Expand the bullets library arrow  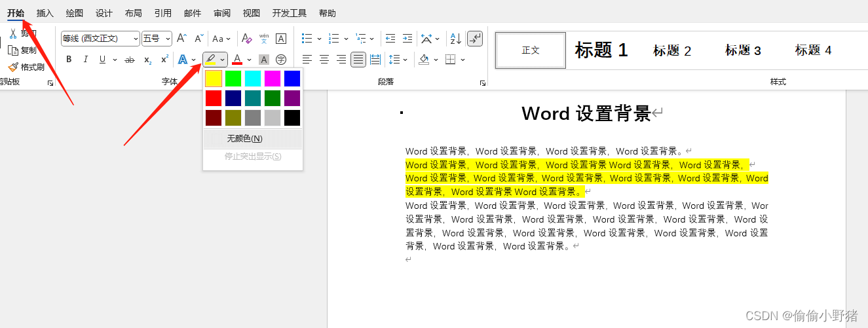click(x=319, y=39)
